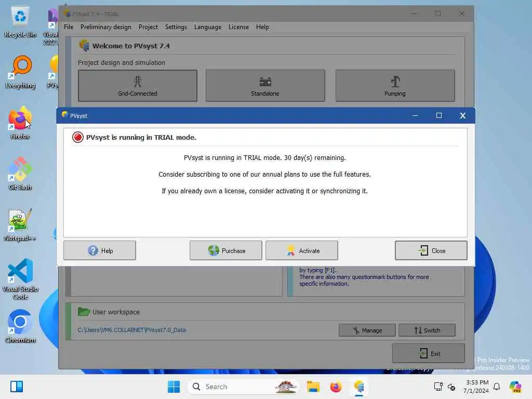The image size is (532, 399).
Task: Click the Exit button in PVsyst window
Action: pyautogui.click(x=429, y=353)
